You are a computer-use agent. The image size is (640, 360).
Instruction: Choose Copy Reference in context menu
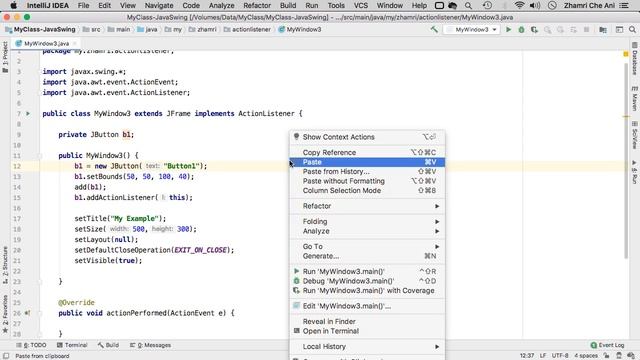[x=367, y=152]
